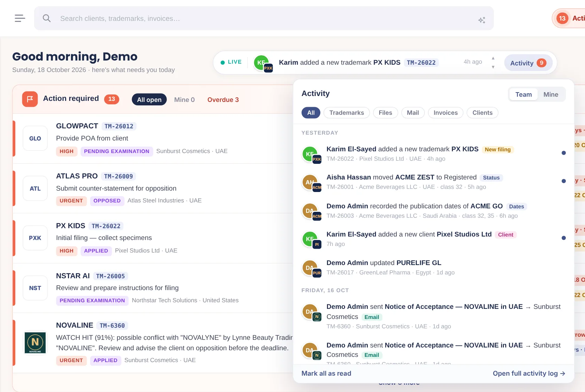
Task: Toggle the Activity button with badge 9
Action: pyautogui.click(x=528, y=63)
